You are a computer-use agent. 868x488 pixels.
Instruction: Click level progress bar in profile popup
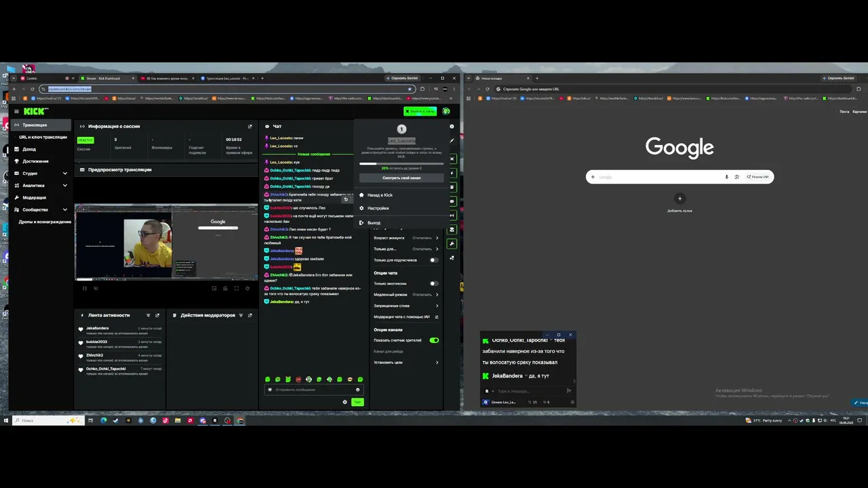(401, 163)
